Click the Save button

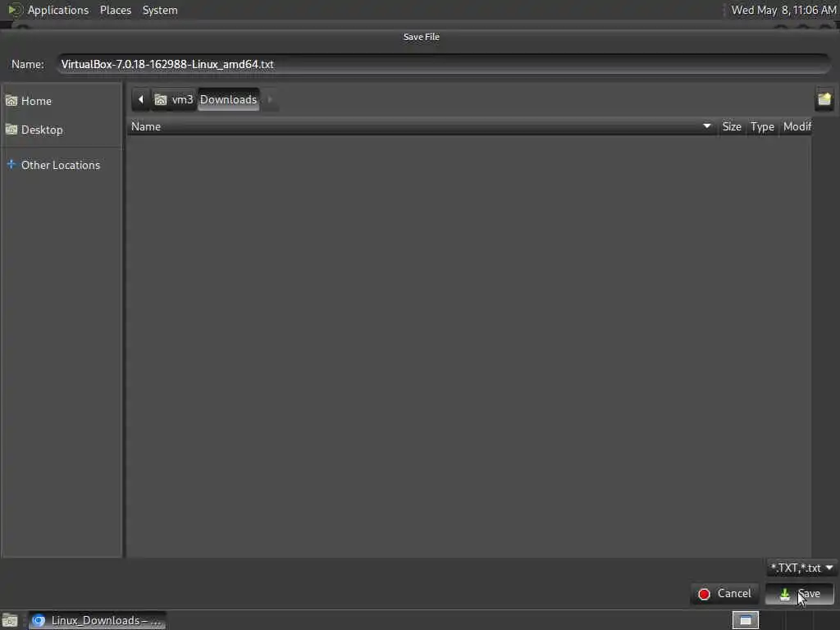800,594
